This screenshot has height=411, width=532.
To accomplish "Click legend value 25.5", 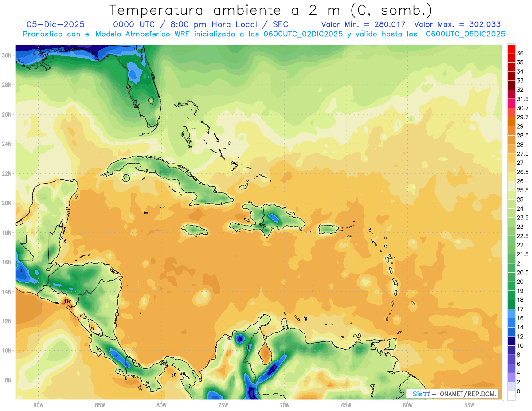I will coord(523,190).
